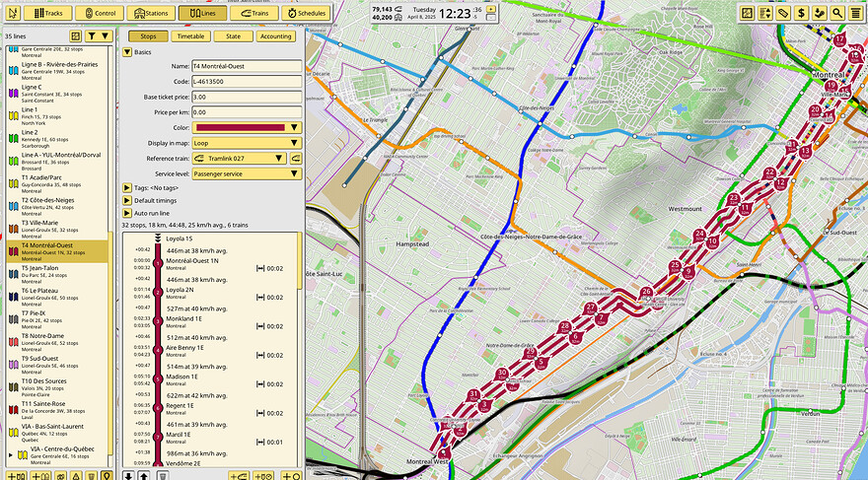
Task: Click the stop spacing icon for Montréal-Ouest 1N
Action: tap(260, 268)
